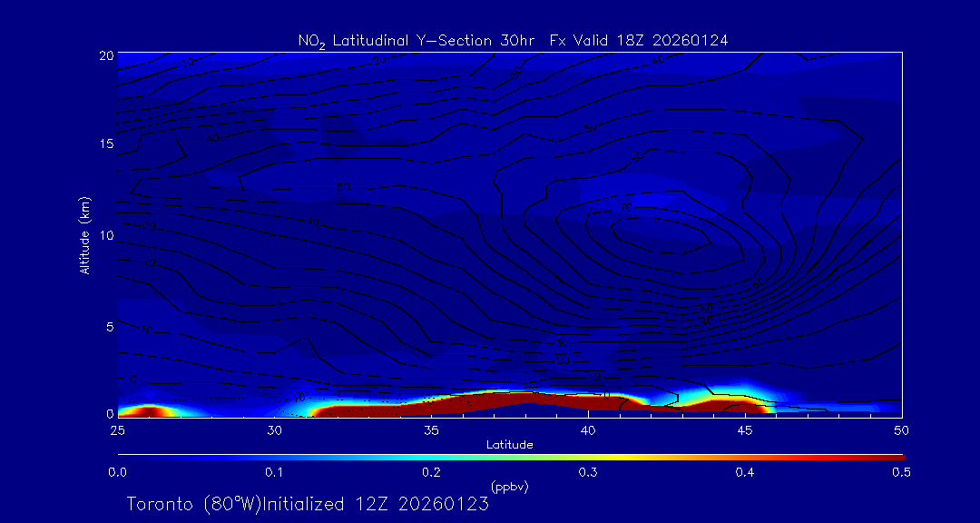Click the colorbar scale value "0.2"

tap(431, 472)
